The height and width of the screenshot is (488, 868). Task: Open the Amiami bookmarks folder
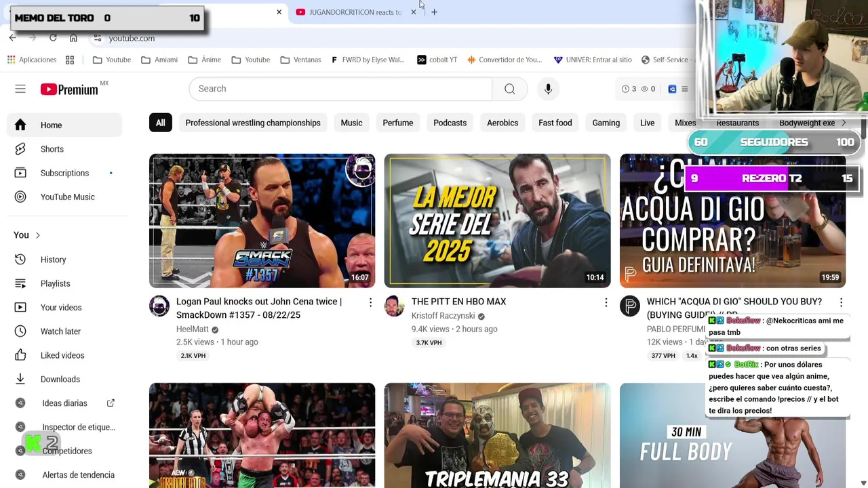click(x=159, y=60)
